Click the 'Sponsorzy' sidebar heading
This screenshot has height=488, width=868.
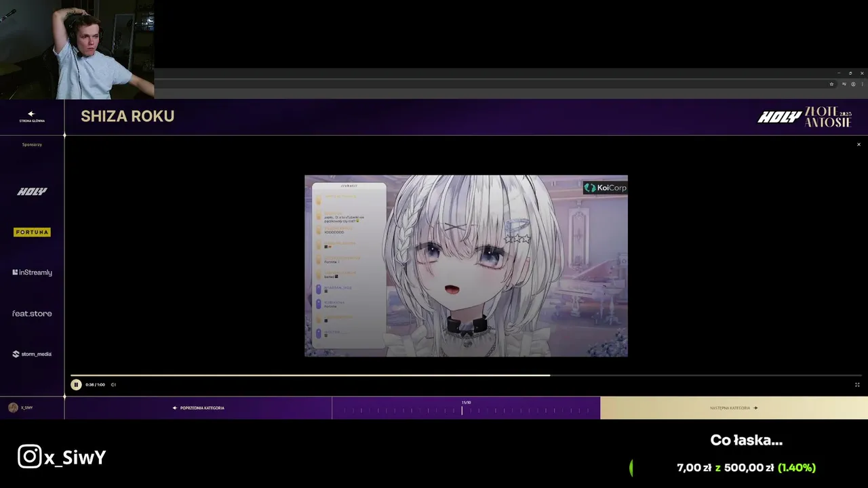tap(32, 144)
